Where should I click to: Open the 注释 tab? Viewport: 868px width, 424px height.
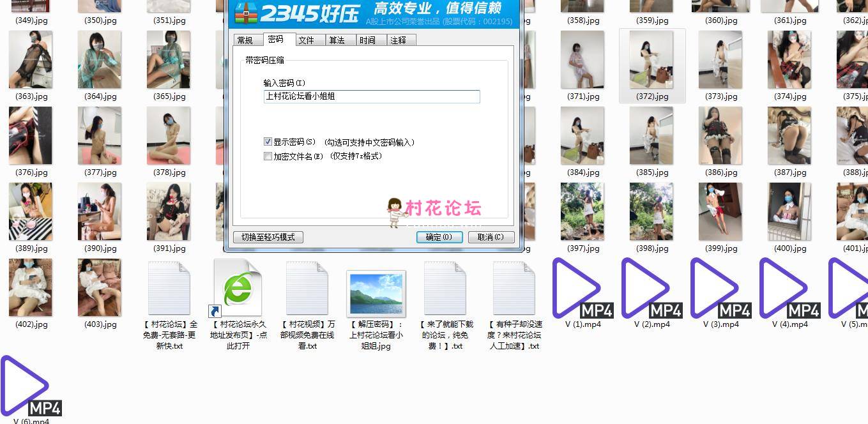tap(399, 40)
